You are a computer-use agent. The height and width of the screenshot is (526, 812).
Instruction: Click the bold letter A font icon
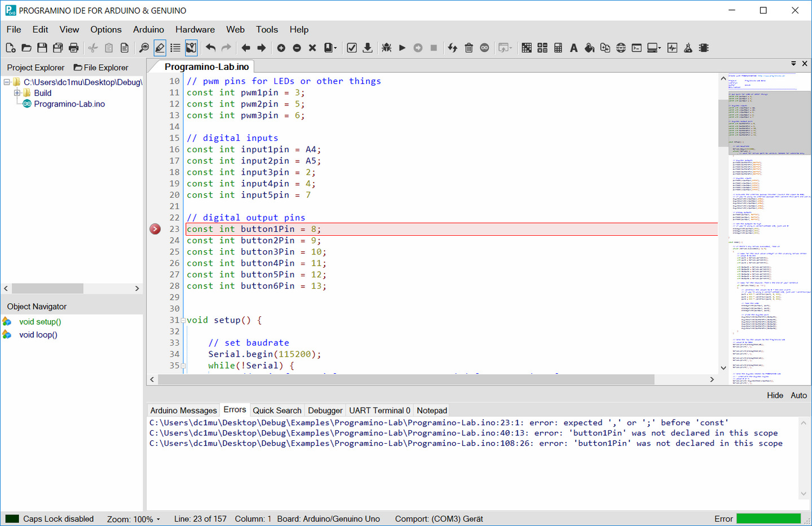(x=573, y=48)
